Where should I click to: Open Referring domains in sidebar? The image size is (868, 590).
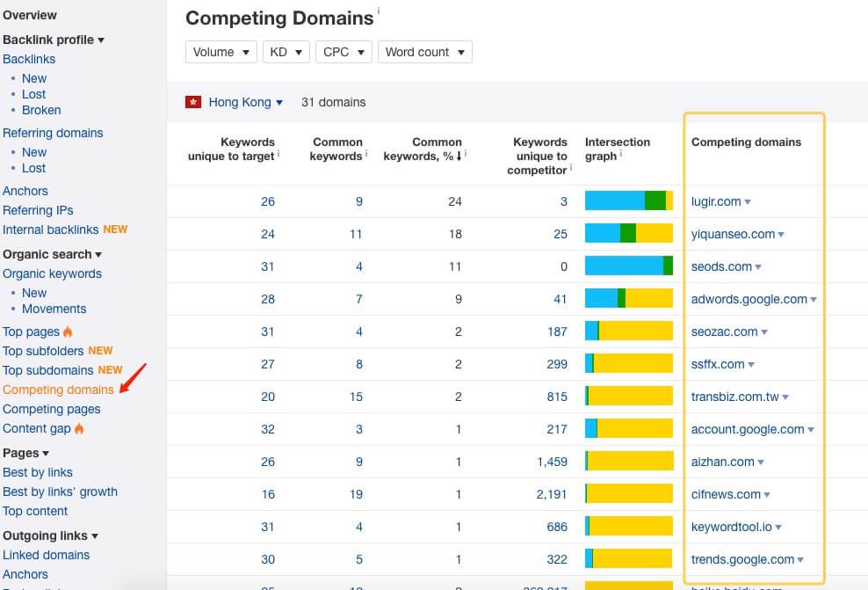click(x=53, y=133)
